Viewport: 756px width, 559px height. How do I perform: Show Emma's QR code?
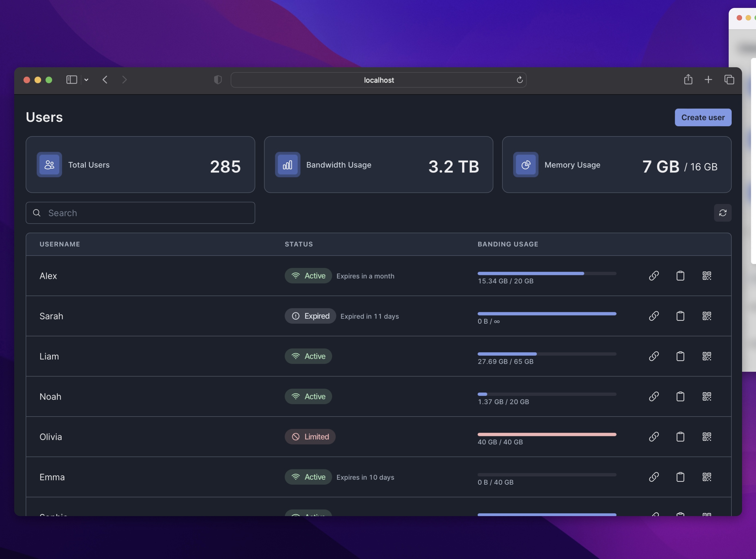point(707,477)
